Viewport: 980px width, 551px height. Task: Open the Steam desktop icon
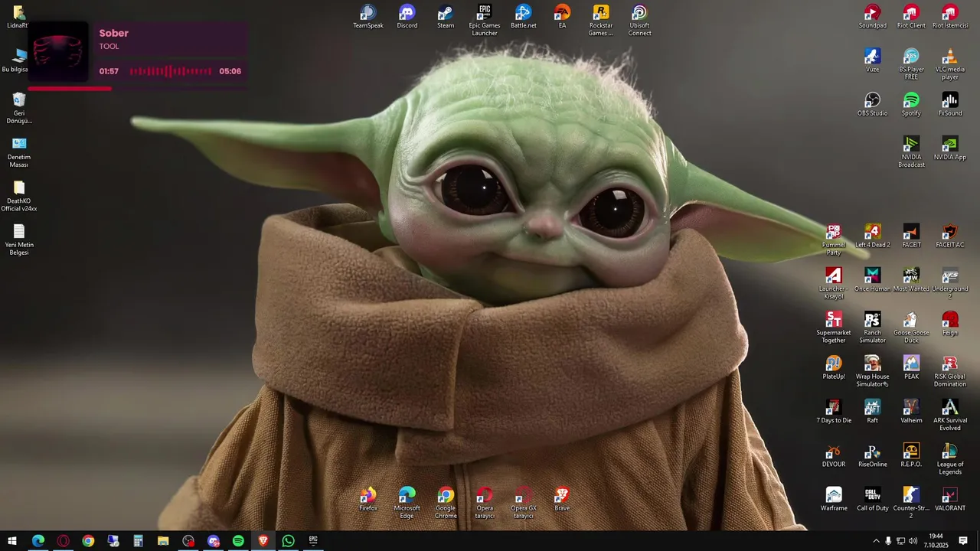[x=446, y=17]
